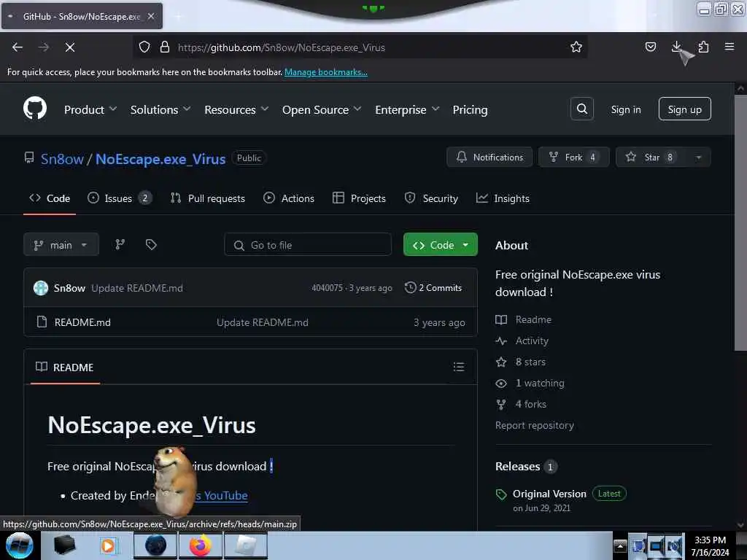Screen dimensions: 747x560
Task: View repository tags
Action: pos(151,245)
